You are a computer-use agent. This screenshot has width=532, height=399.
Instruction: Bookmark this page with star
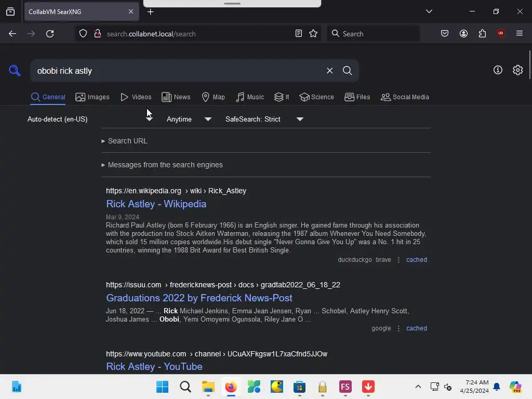point(313,34)
